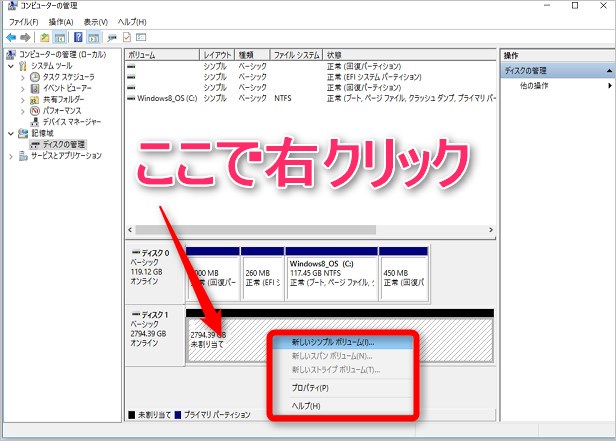Choose プロパティ(P) in the context menu
The height and width of the screenshot is (441, 616).
coord(342,388)
